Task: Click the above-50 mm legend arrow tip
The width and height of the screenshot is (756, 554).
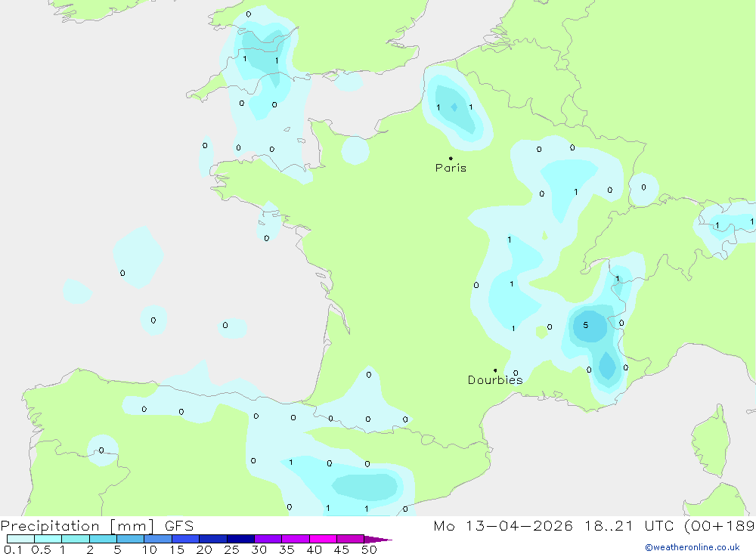Action: pyautogui.click(x=378, y=540)
